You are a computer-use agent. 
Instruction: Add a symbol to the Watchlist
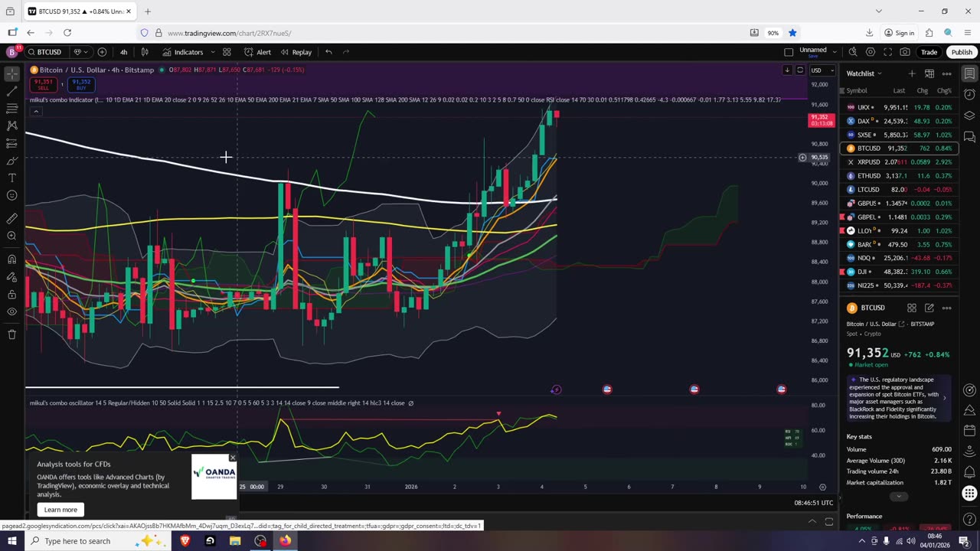click(911, 73)
